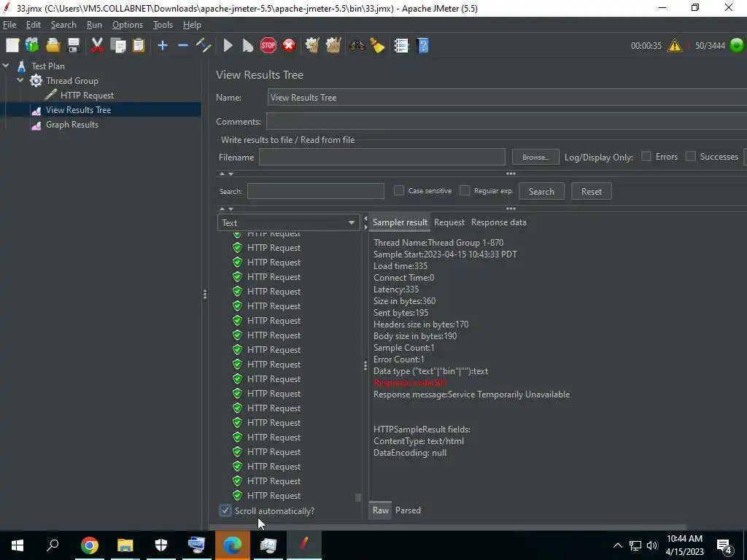
Task: Click the Copy icon in toolbar
Action: pos(117,46)
